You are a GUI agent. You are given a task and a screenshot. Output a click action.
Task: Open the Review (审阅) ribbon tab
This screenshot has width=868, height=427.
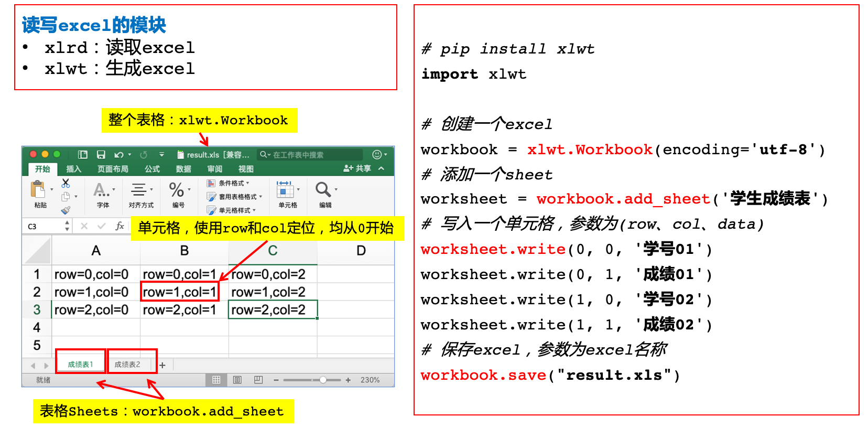[x=215, y=169]
